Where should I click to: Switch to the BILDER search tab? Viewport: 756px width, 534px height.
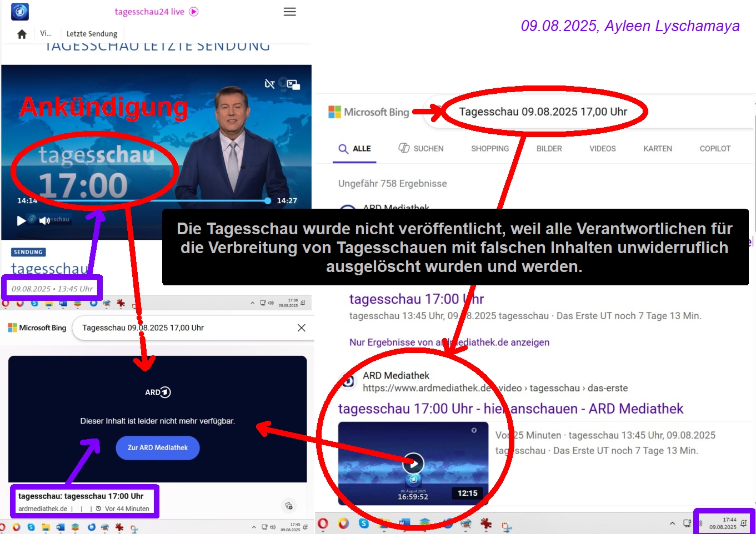tap(549, 149)
